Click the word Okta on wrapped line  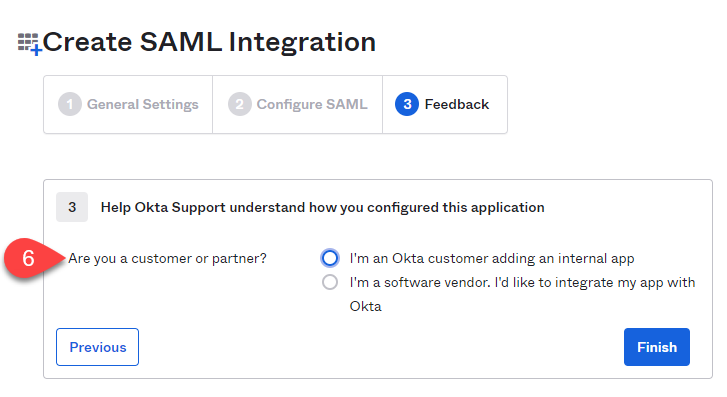(365, 307)
